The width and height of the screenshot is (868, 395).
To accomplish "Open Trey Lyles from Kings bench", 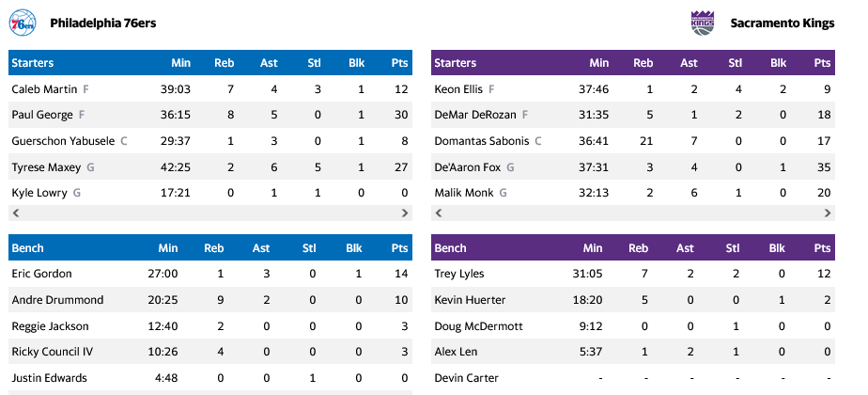I will click(457, 274).
